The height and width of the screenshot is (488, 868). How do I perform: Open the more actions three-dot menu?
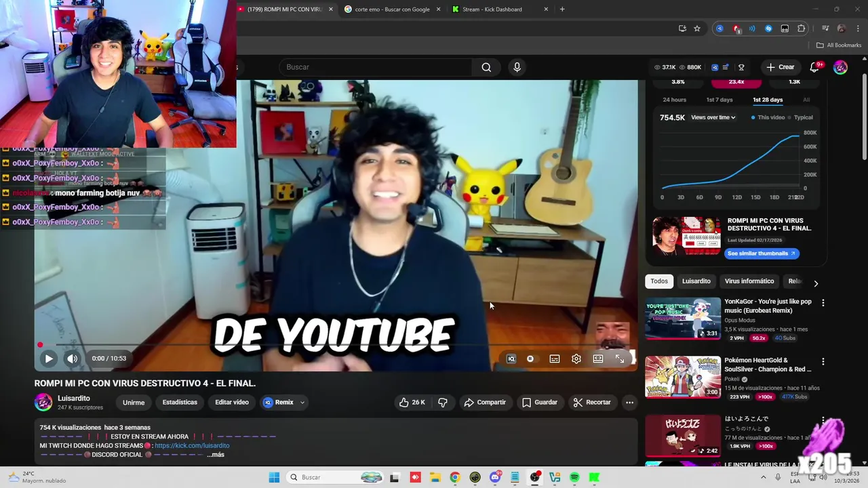pyautogui.click(x=629, y=403)
